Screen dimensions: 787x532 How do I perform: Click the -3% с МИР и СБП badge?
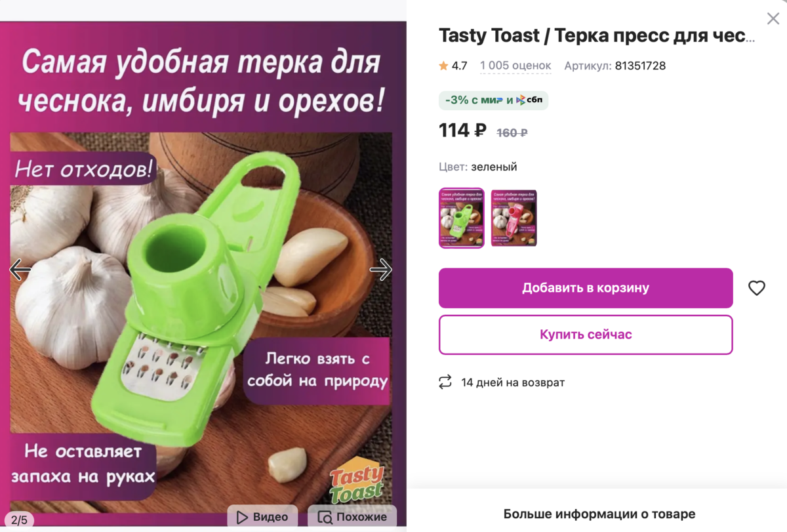click(493, 100)
